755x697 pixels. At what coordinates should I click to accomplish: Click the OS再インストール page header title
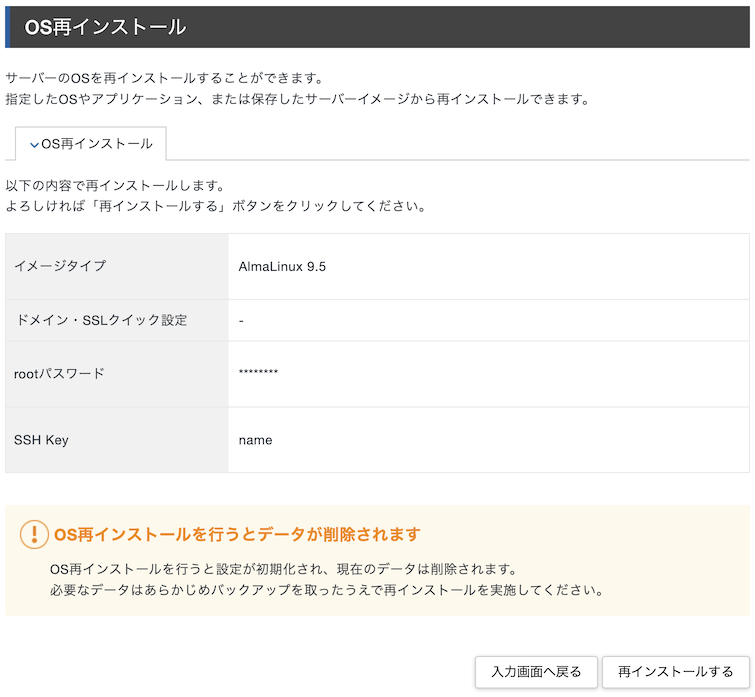point(105,27)
